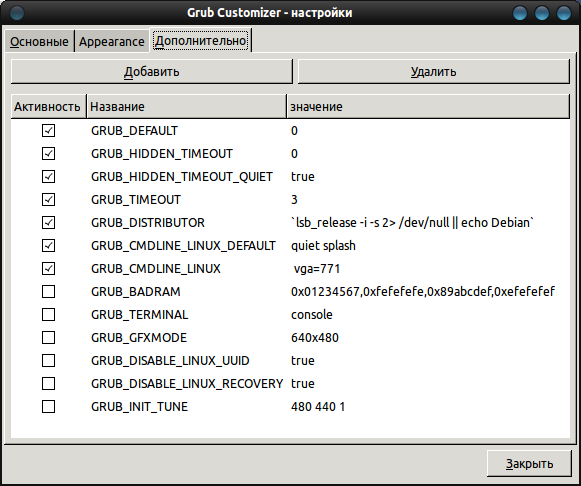Select the GRUB_HIDDEN_TIMEOUT name cell

[162, 154]
